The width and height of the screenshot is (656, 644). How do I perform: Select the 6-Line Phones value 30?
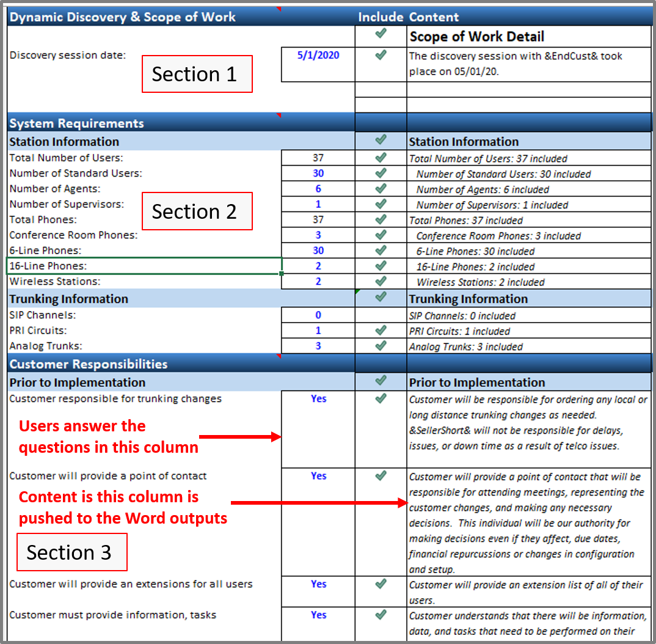[x=318, y=251]
